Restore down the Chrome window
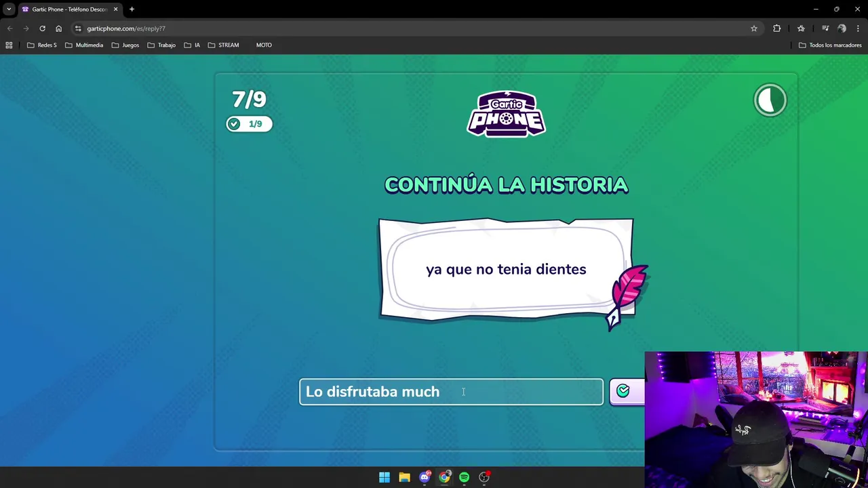The image size is (868, 488). (837, 9)
